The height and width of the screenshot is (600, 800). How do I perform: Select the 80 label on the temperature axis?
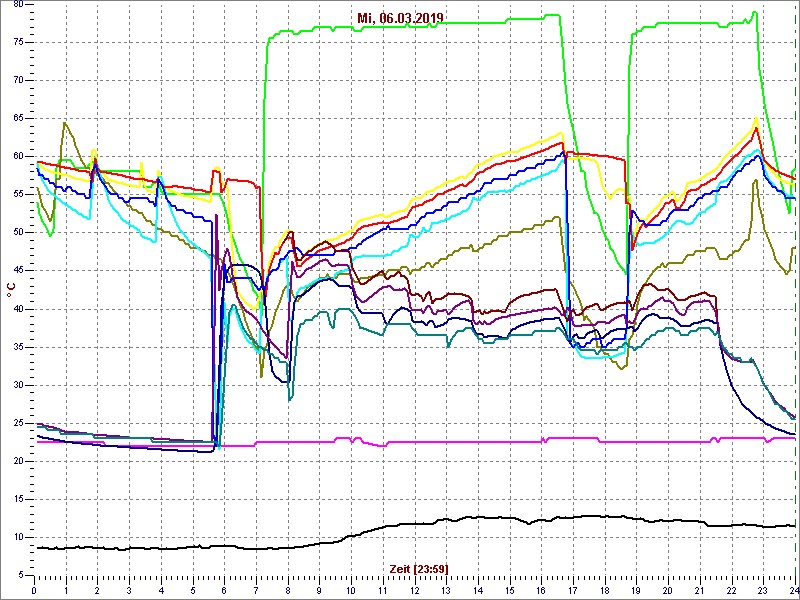click(17, 4)
